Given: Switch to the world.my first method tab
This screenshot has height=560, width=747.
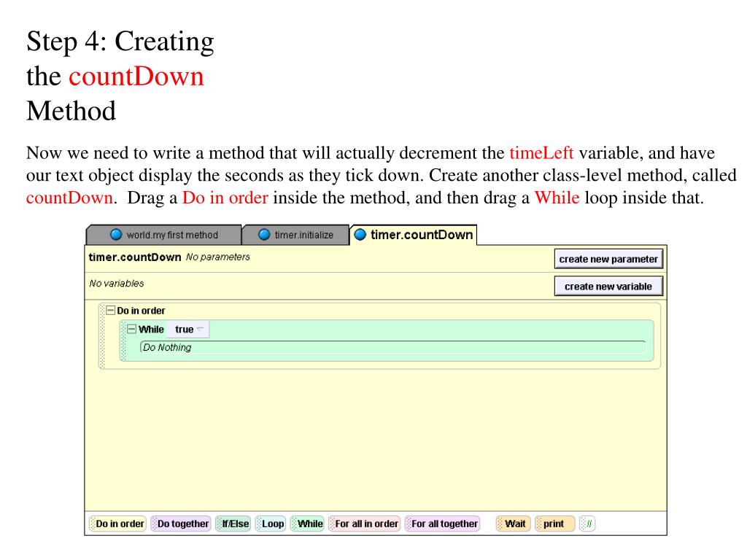Looking at the screenshot, I should pyautogui.click(x=163, y=235).
